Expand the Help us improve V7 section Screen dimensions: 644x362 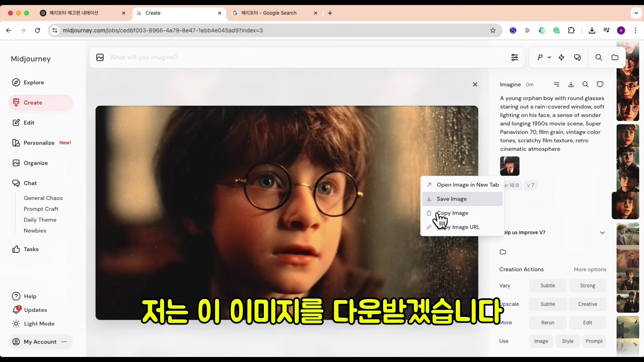[602, 233]
